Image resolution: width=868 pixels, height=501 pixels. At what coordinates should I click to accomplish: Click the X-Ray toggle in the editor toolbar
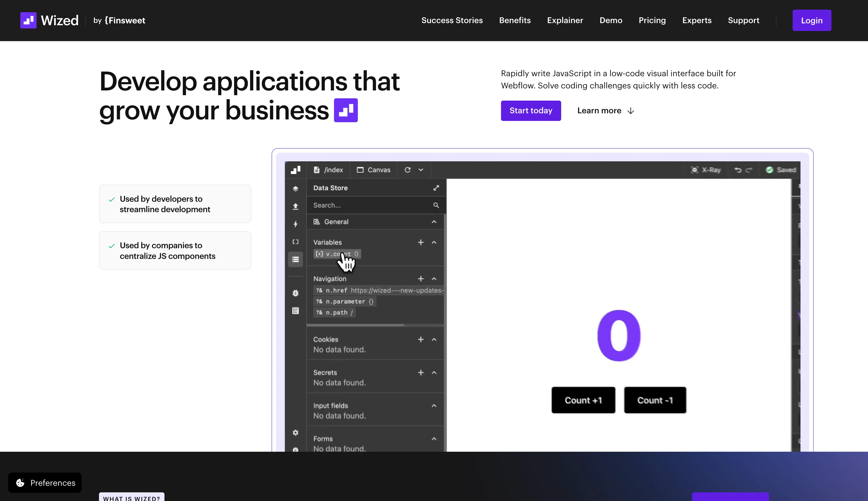(x=706, y=170)
